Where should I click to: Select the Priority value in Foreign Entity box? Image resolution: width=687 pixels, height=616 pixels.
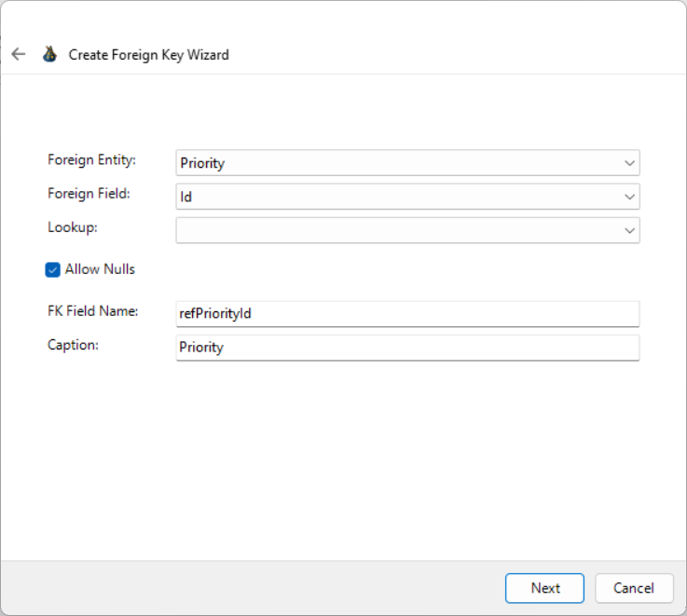pos(202,163)
